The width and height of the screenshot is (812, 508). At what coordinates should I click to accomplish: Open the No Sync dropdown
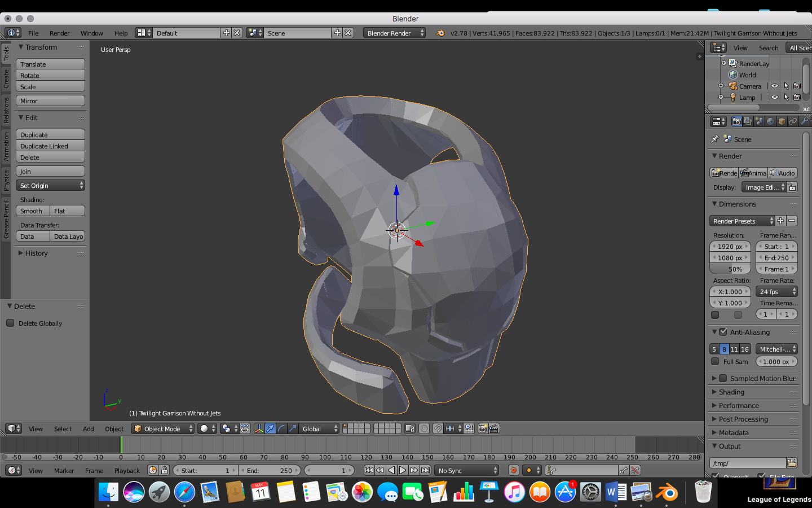pos(467,470)
